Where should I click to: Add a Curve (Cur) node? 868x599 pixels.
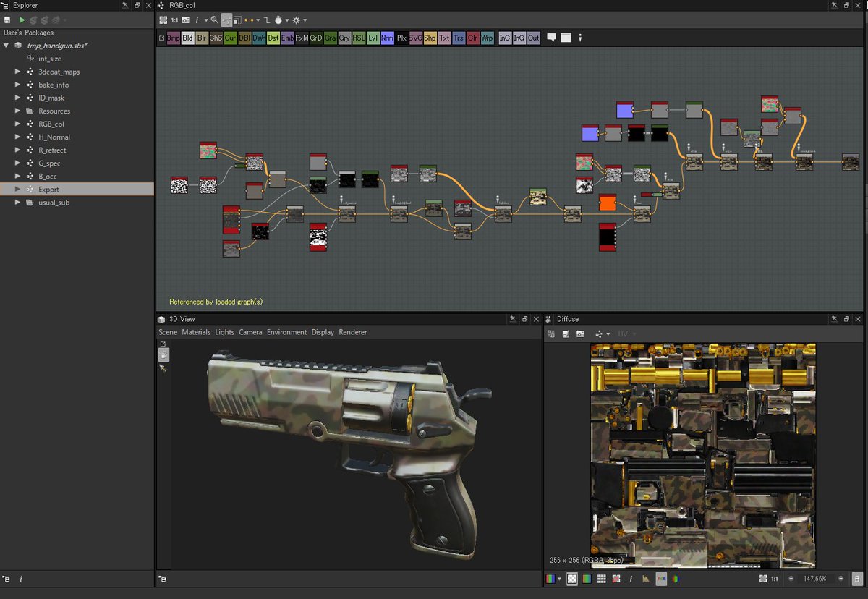tap(231, 38)
